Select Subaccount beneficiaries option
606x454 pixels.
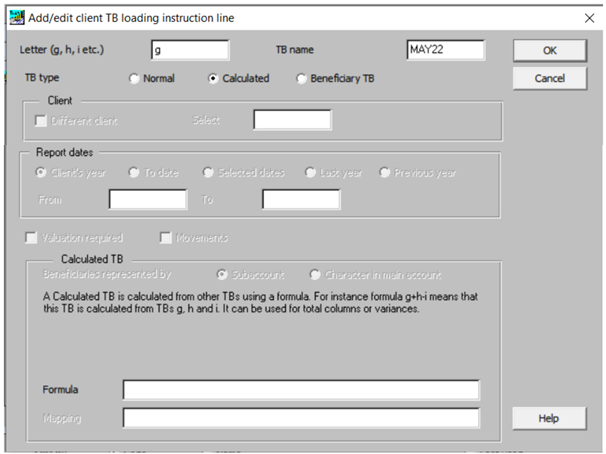(x=250, y=275)
